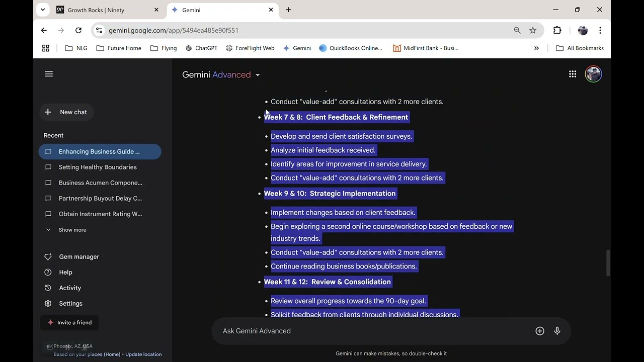Open All Bookmarks folder
The width and height of the screenshot is (644, 362).
pyautogui.click(x=580, y=48)
